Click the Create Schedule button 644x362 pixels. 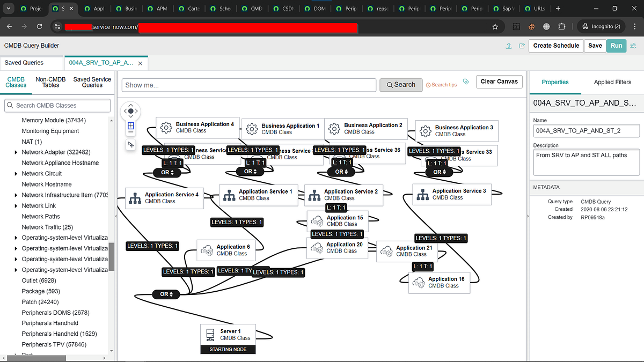pyautogui.click(x=555, y=46)
